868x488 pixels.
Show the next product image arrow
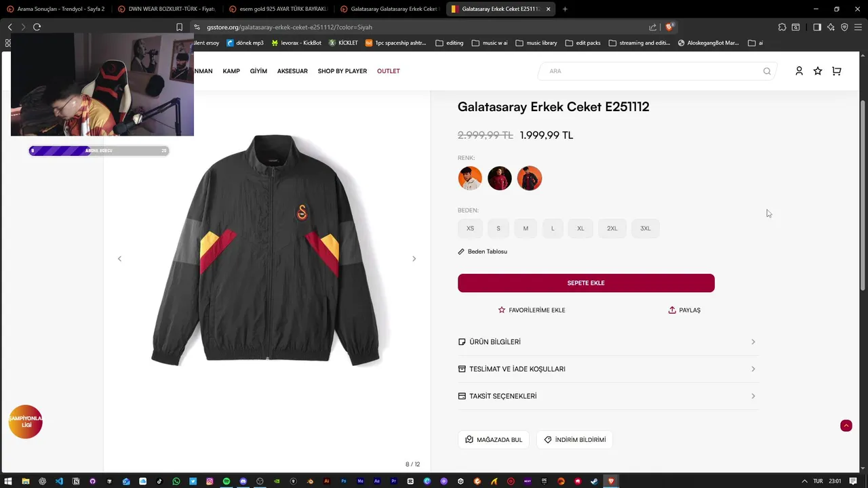[414, 259]
